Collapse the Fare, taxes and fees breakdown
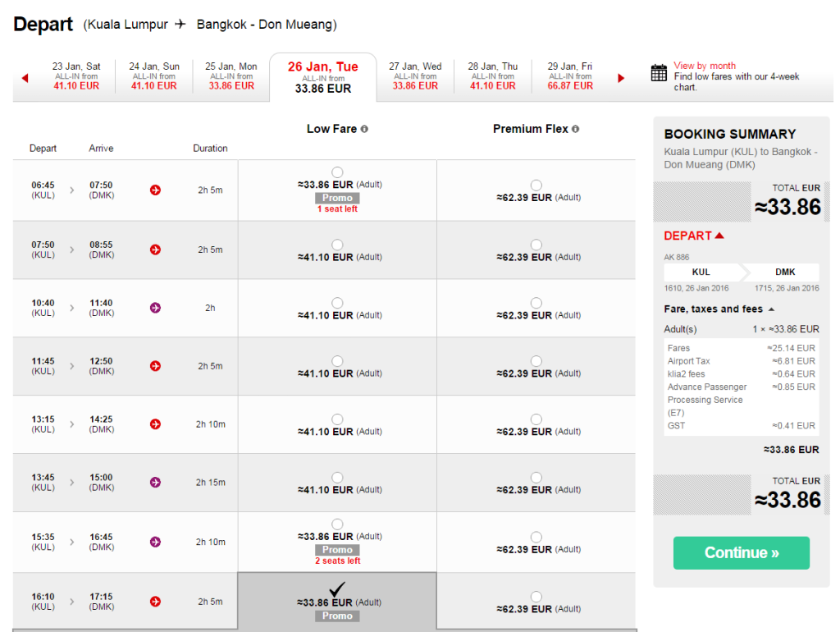Screen dimensions: 840x632 click(x=770, y=309)
